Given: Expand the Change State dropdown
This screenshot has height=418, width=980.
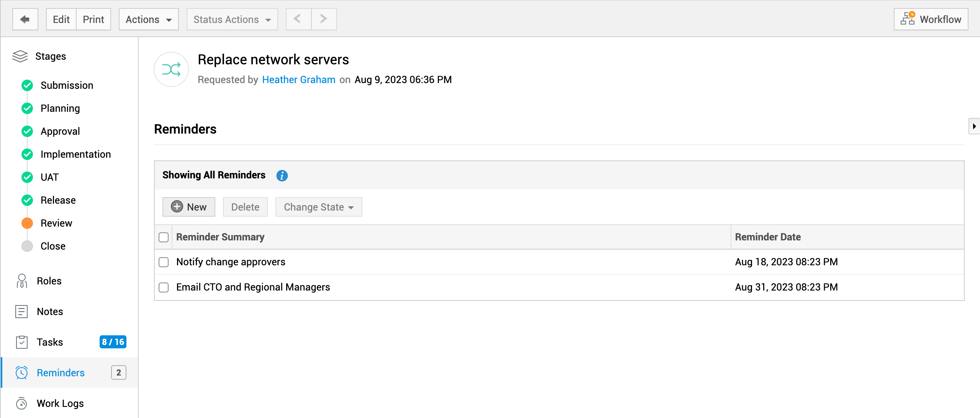Looking at the screenshot, I should 318,207.
